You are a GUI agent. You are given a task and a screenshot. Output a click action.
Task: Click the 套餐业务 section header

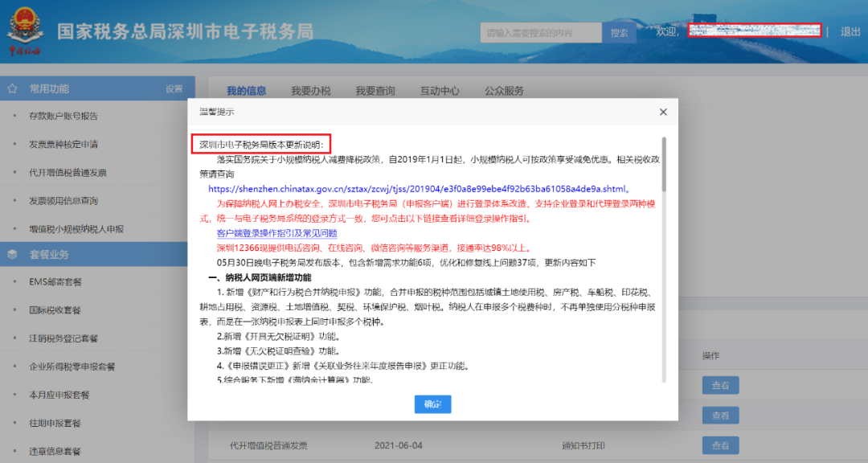pyautogui.click(x=94, y=254)
